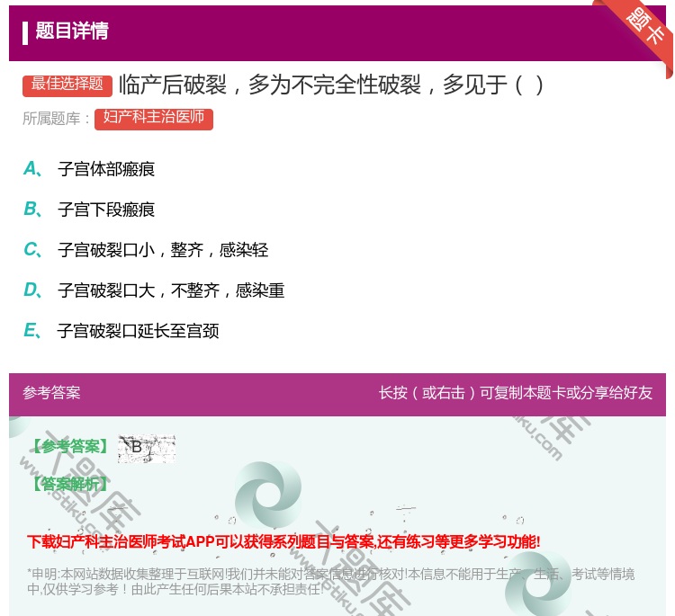Click the letter C option marker
This screenshot has height=616, width=675.
32,249
